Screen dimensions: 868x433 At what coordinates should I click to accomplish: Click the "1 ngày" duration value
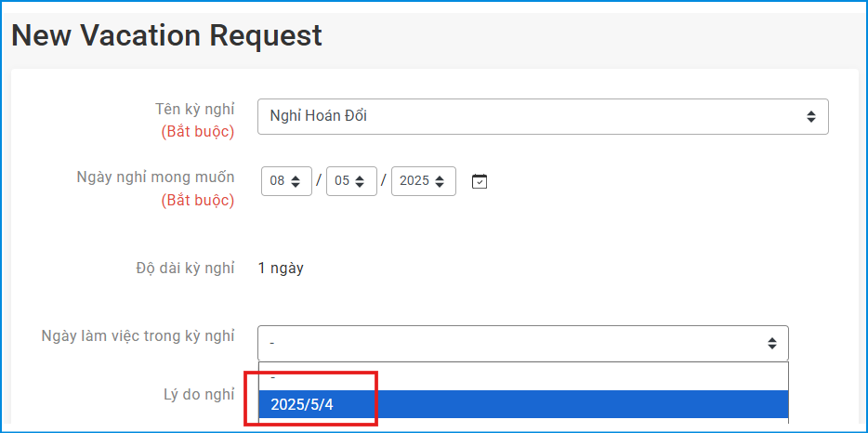click(281, 269)
